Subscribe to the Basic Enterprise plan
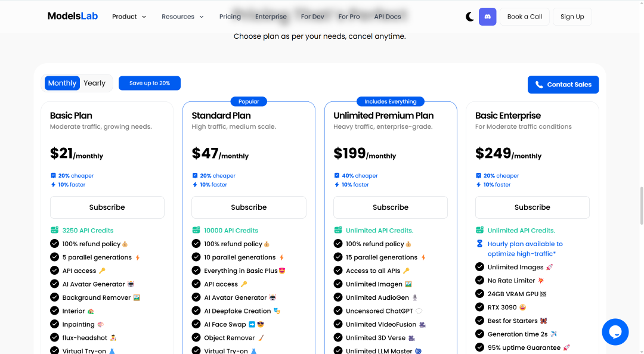 tap(532, 207)
